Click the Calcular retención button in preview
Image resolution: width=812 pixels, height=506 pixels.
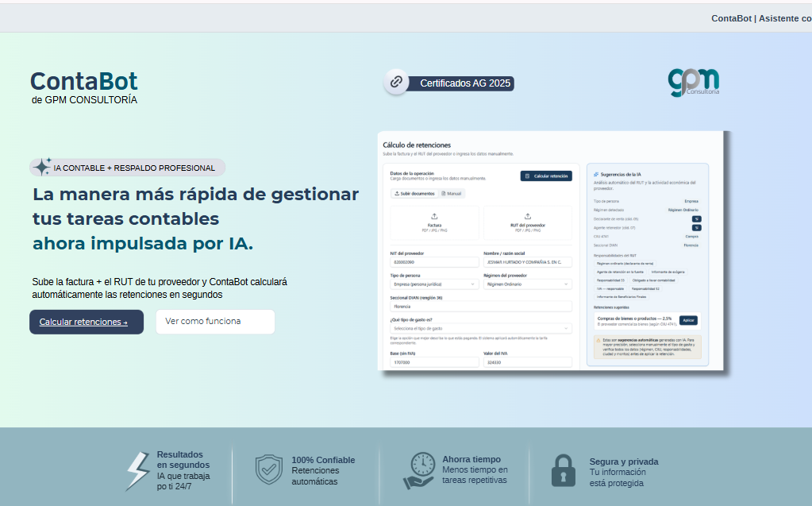[x=546, y=176]
